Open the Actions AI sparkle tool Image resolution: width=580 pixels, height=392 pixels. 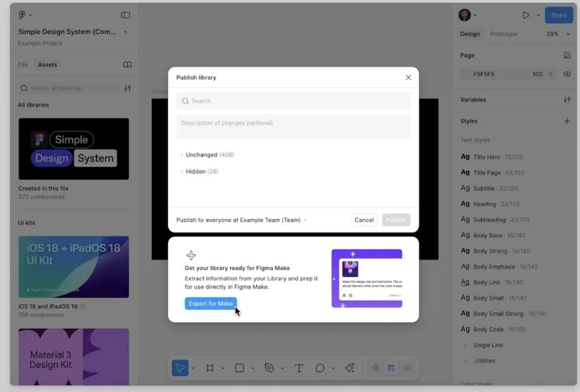coord(350,367)
